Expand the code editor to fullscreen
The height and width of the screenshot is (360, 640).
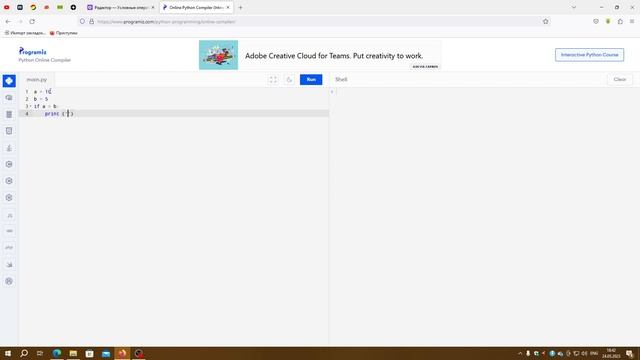point(273,80)
